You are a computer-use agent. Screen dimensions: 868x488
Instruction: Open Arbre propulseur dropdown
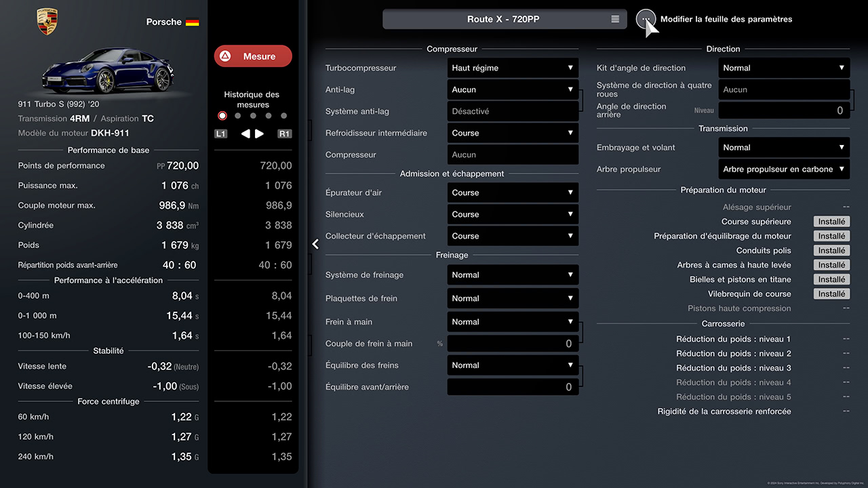pos(784,169)
